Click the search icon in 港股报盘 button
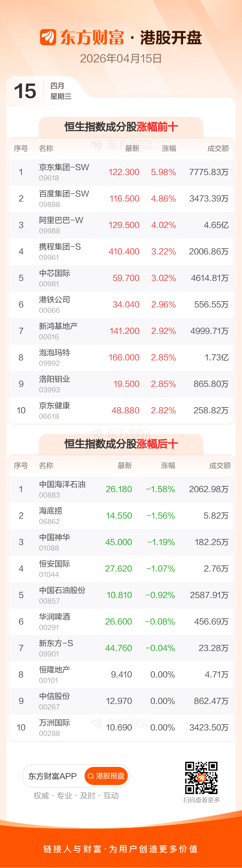The height and width of the screenshot is (868, 242). click(91, 776)
